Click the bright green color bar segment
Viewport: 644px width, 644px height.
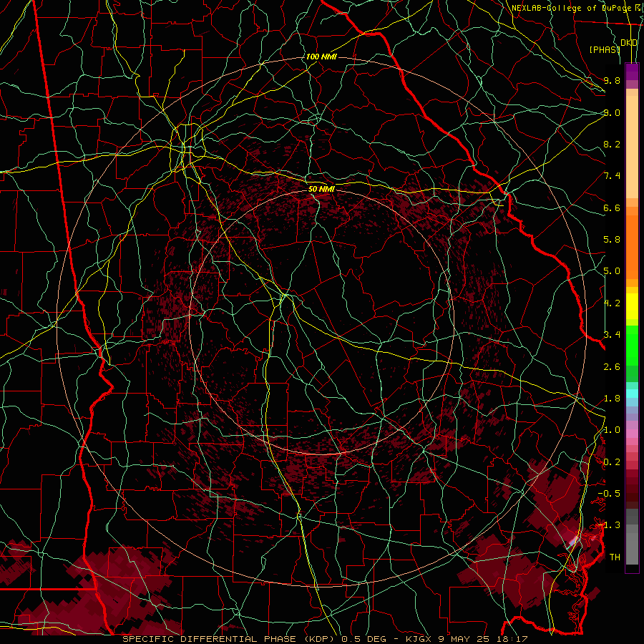(632, 345)
